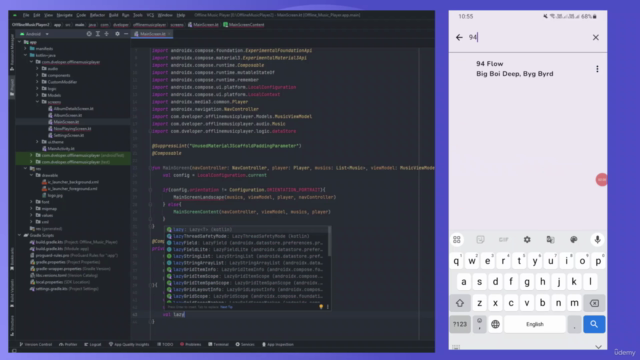Tap the English spacebar key

[x=535, y=324]
